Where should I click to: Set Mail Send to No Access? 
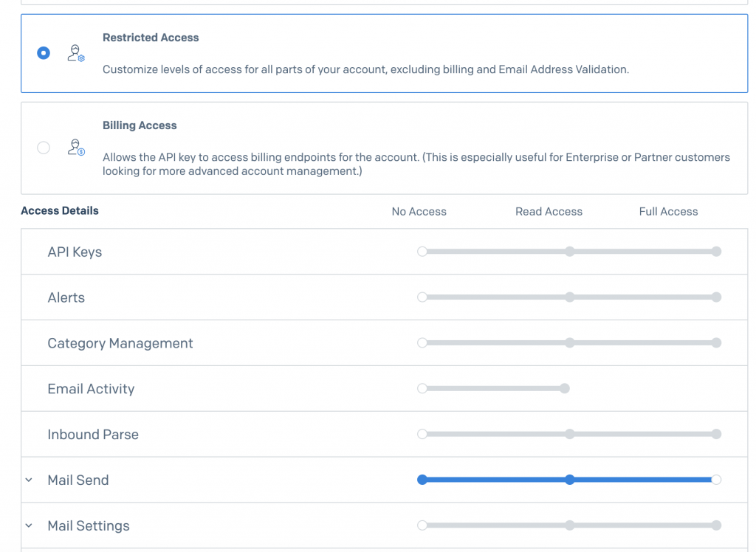click(422, 480)
